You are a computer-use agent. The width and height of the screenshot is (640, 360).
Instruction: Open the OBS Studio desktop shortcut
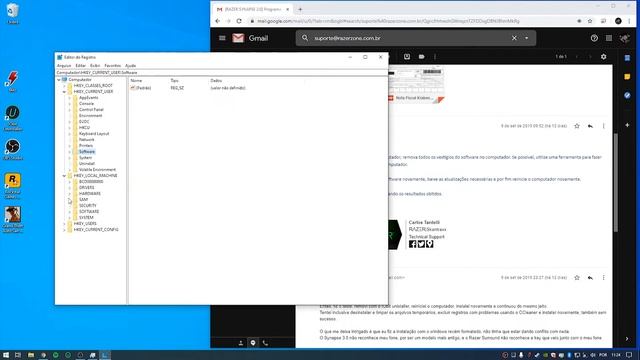(x=13, y=149)
